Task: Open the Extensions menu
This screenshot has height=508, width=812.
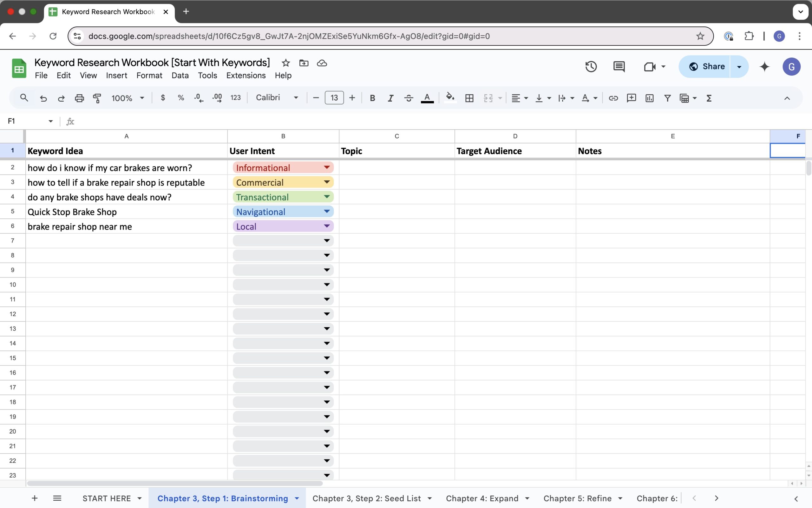Action: click(246, 75)
